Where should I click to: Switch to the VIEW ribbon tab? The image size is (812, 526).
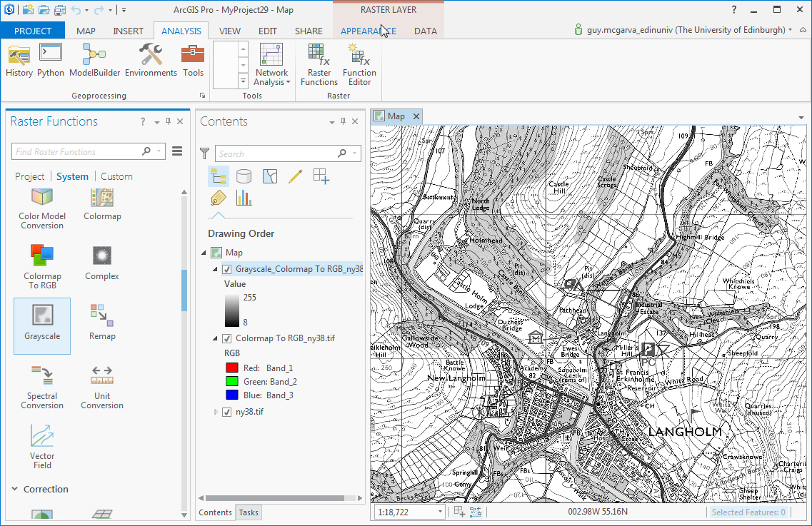[x=229, y=31]
